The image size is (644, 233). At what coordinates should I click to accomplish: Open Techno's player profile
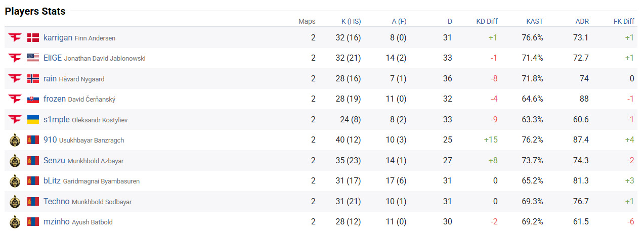pos(56,202)
